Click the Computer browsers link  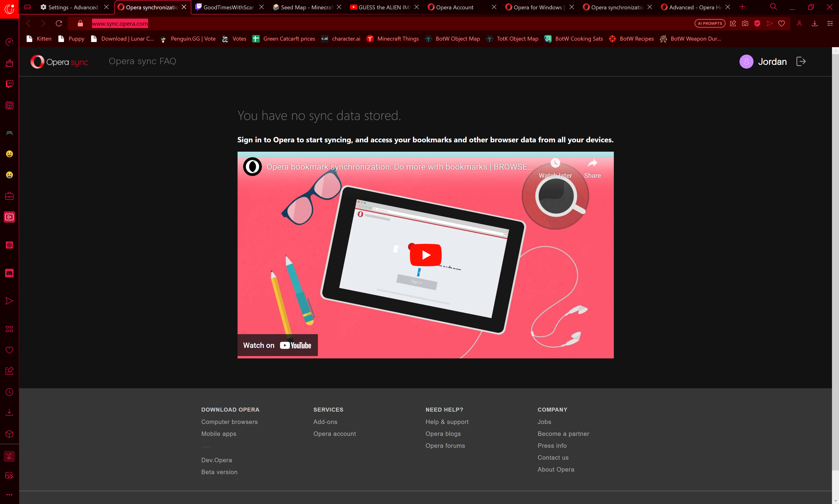(229, 421)
